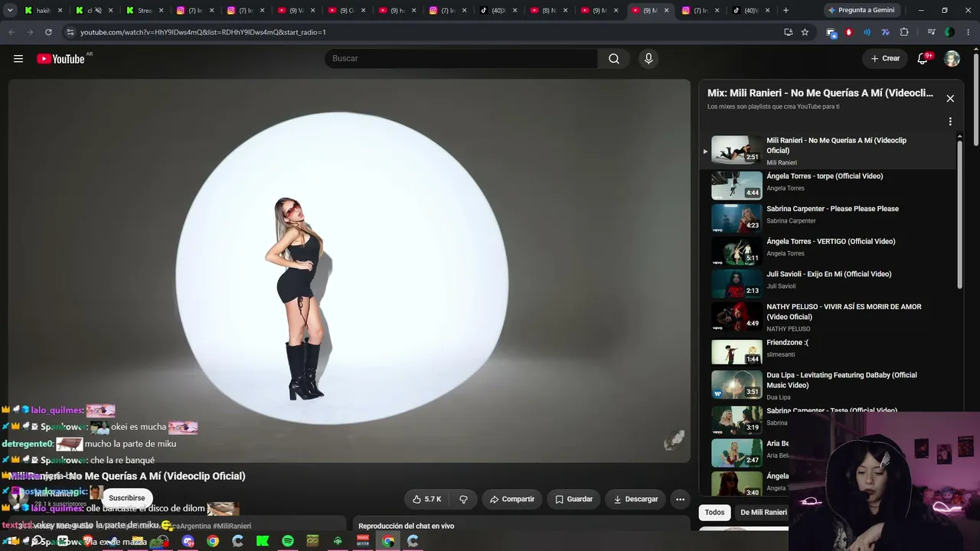
Task: Dislike the video
Action: tap(463, 499)
